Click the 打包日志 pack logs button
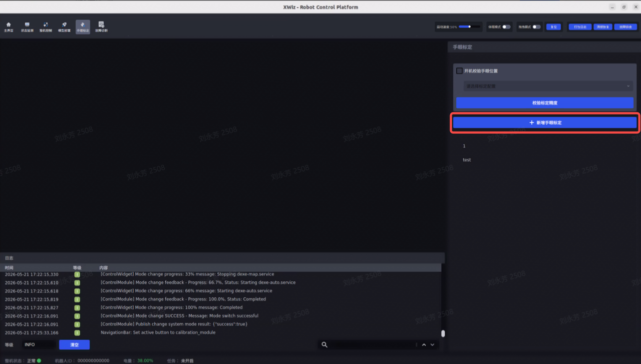The image size is (641, 364). coord(580,27)
